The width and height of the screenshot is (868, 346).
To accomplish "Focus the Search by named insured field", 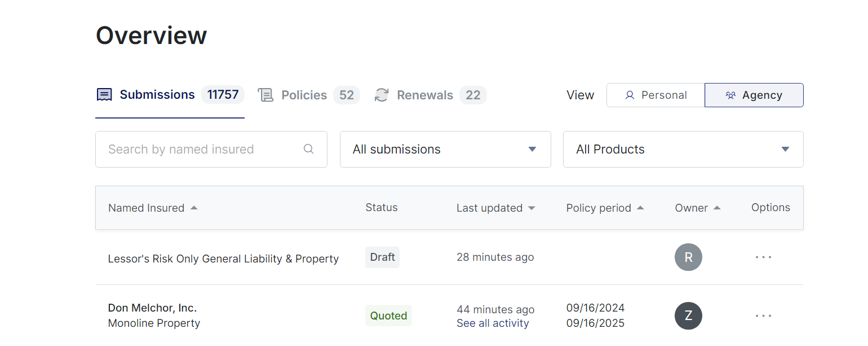I will pos(200,150).
